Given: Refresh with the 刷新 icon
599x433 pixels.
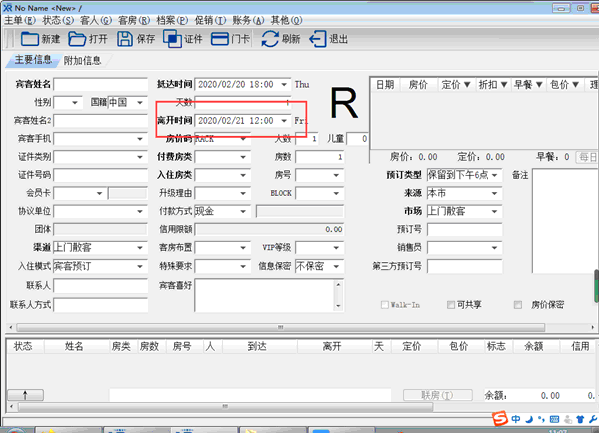Looking at the screenshot, I should tap(270, 39).
